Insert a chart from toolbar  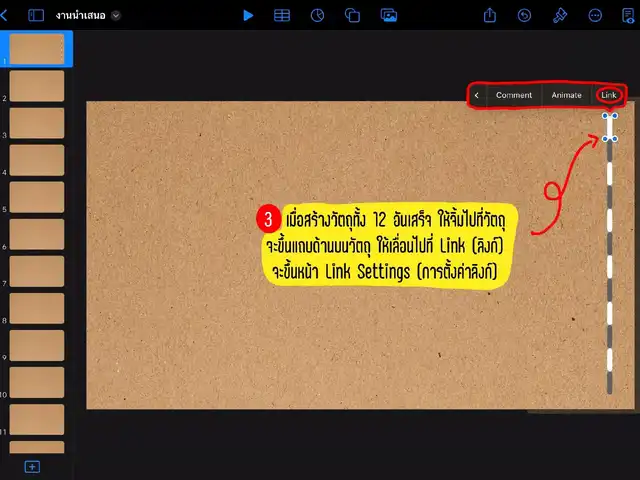[x=317, y=15]
